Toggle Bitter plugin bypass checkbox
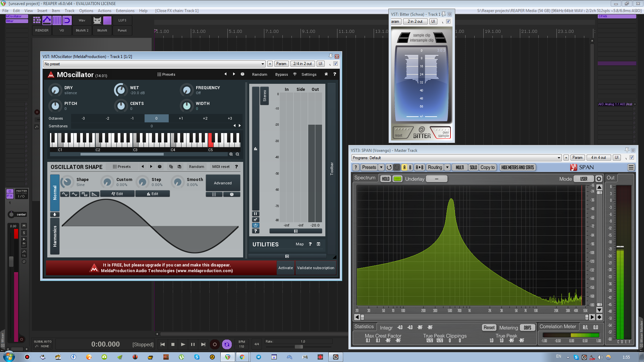Image resolution: width=644 pixels, height=362 pixels. click(448, 21)
